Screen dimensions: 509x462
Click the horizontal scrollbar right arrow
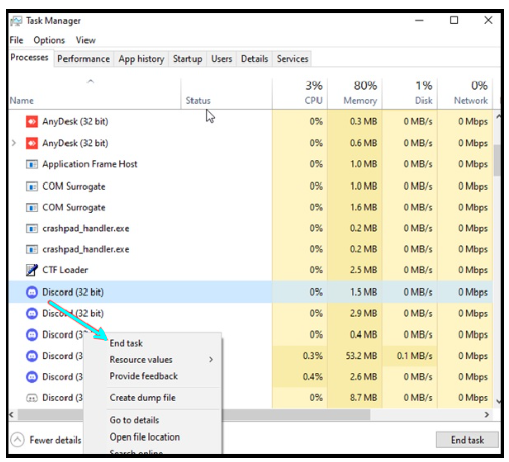point(487,415)
